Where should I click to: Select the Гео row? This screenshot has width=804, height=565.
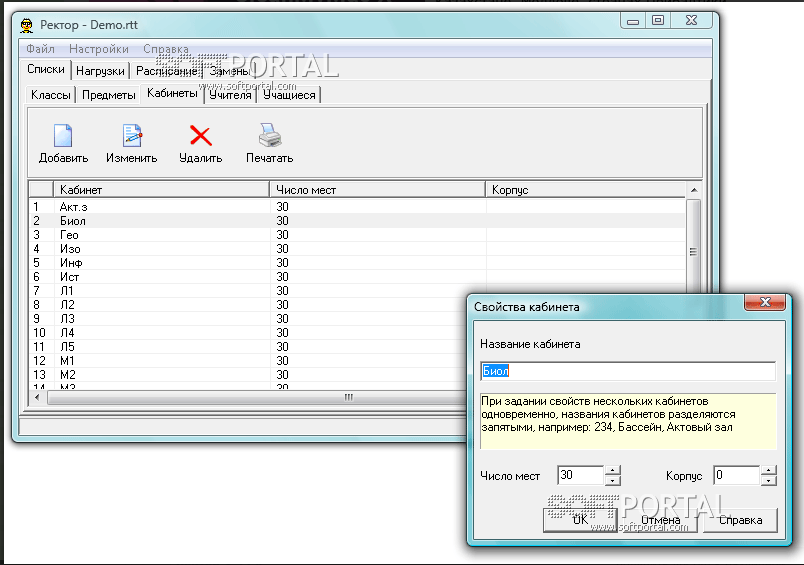pos(357,235)
